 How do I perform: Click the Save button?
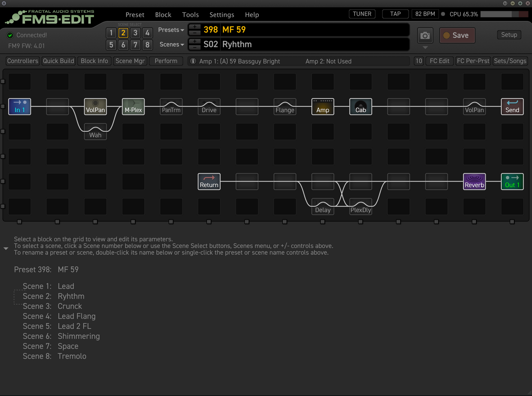click(457, 35)
